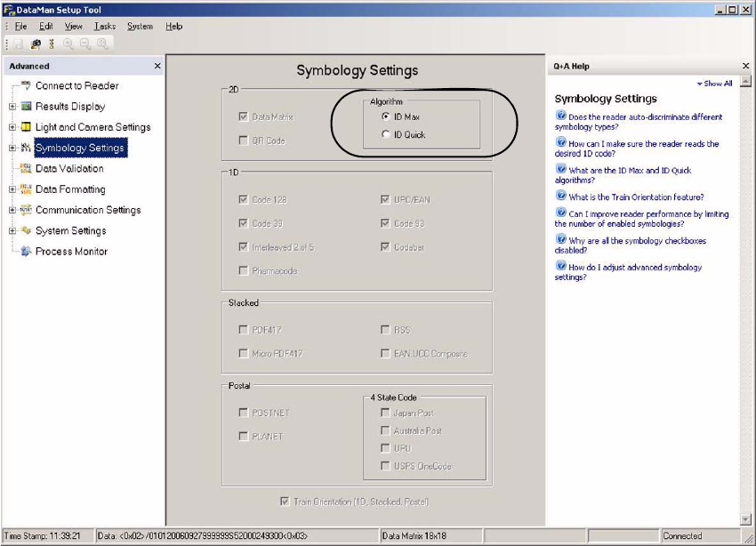Click the Process Monitor tree icon
The height and width of the screenshot is (546, 756).
pyautogui.click(x=26, y=252)
